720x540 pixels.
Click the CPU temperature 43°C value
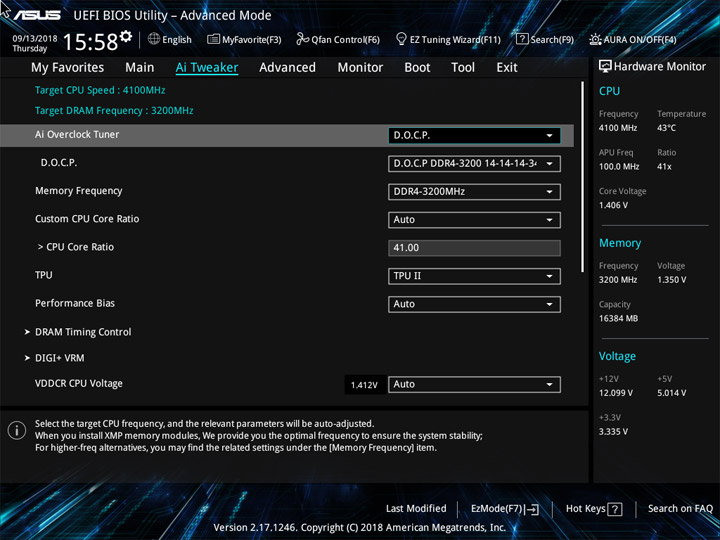[666, 128]
